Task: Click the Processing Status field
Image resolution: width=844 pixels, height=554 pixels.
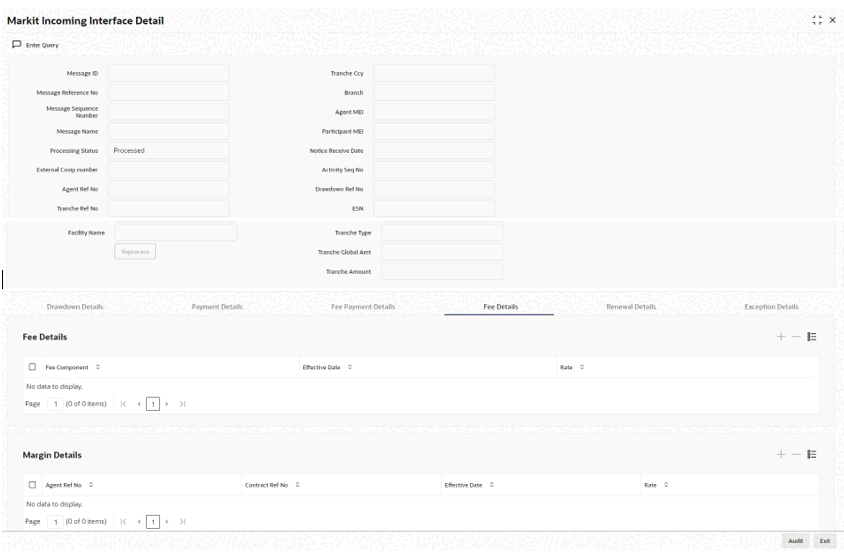Action: (168, 151)
